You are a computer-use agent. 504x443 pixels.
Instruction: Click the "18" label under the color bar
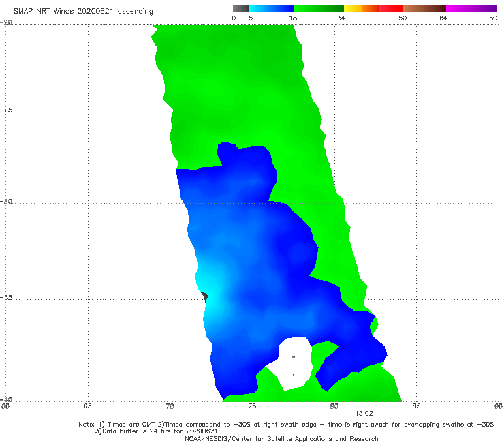(293, 18)
